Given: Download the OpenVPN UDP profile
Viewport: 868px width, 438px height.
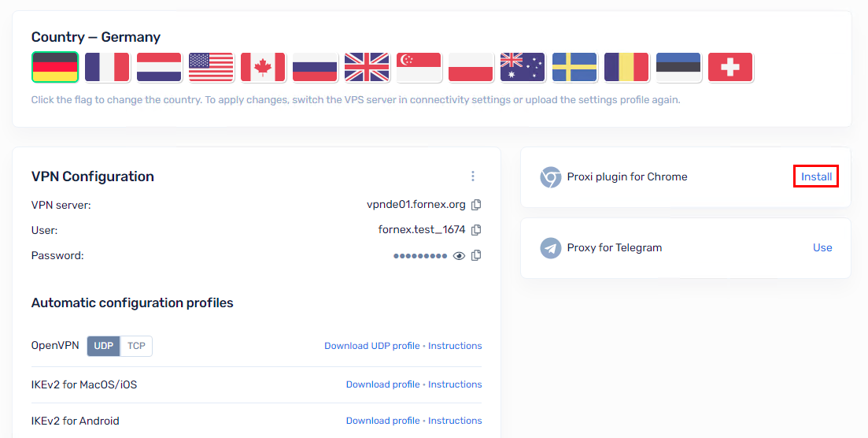Looking at the screenshot, I should click(x=372, y=346).
